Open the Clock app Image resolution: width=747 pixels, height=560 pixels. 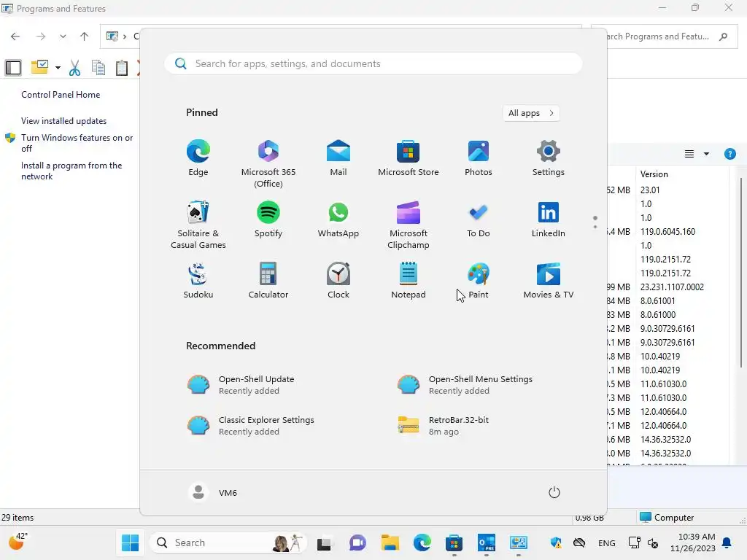pyautogui.click(x=338, y=281)
